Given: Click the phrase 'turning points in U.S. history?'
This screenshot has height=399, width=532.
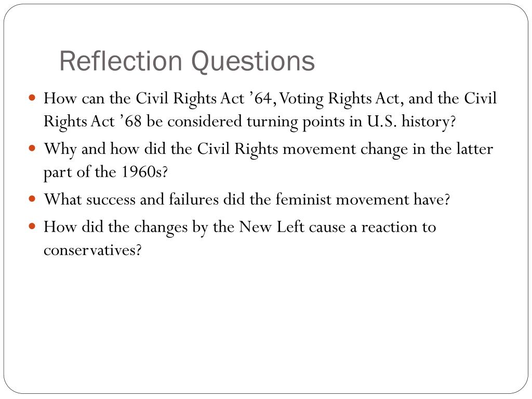Looking at the screenshot, I should [x=351, y=122].
